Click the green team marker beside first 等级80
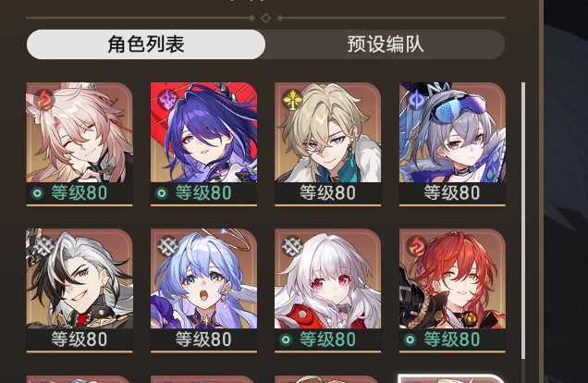588x383 pixels. point(38,193)
